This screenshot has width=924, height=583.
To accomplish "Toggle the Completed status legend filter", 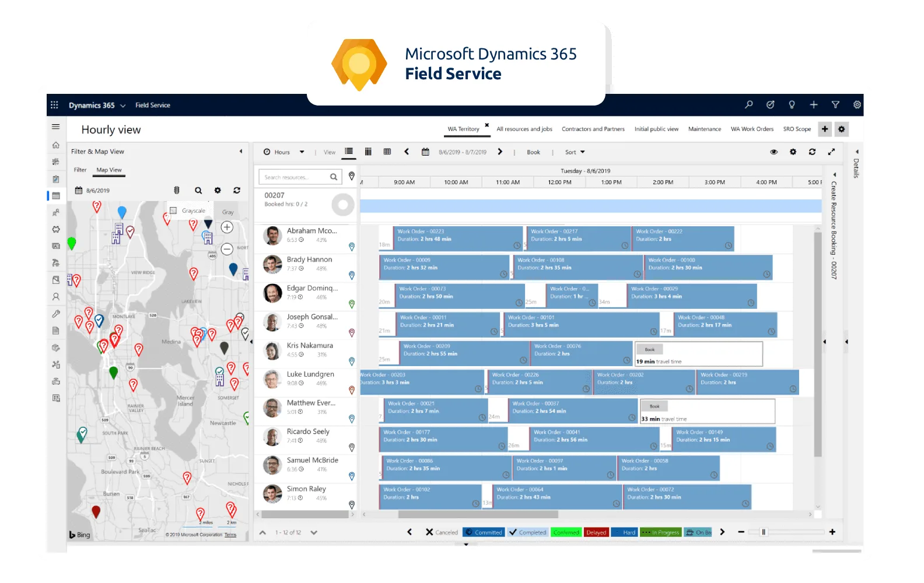I will 527,532.
